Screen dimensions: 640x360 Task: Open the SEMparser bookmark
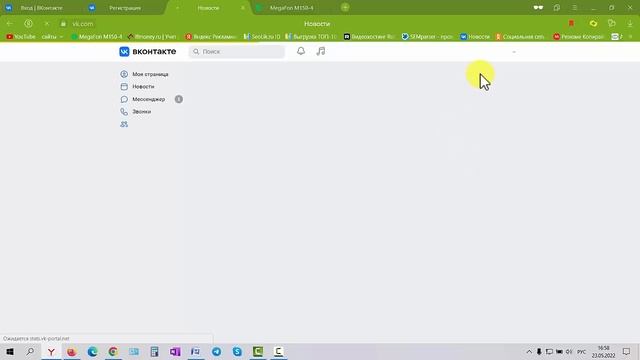[x=427, y=37]
